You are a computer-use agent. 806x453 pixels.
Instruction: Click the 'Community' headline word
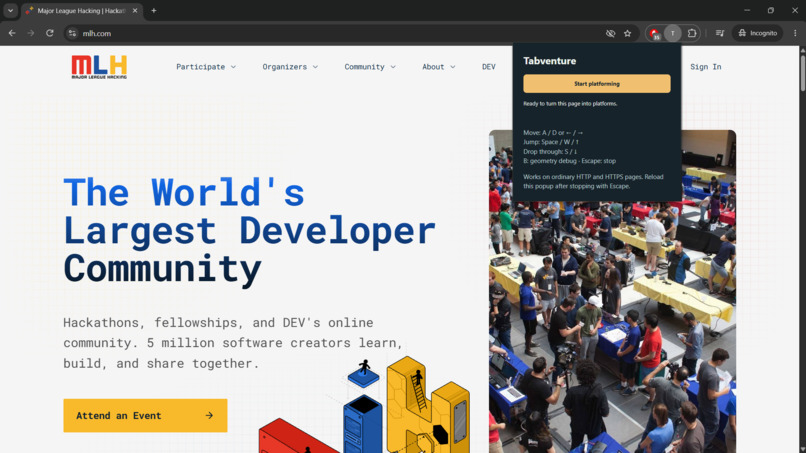pyautogui.click(x=162, y=268)
